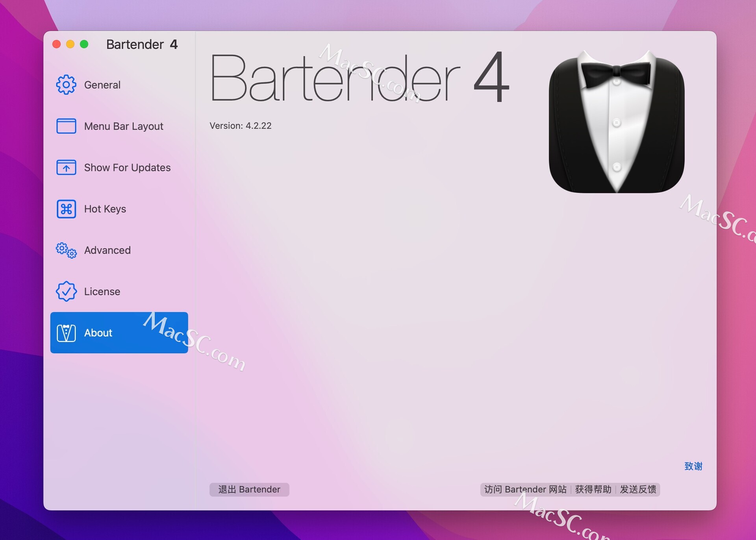Click the Menu Bar Layout window icon
Image resolution: width=756 pixels, height=540 pixels.
[66, 126]
